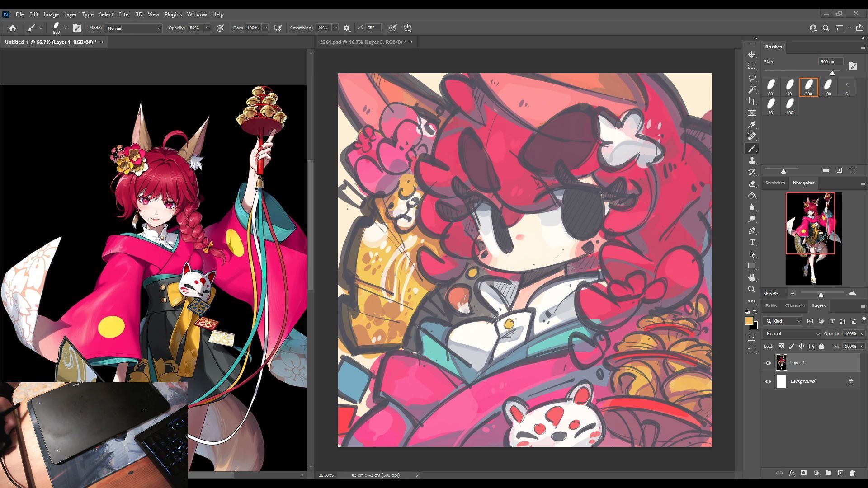This screenshot has width=868, height=488.
Task: Click the brush Size slider handle
Action: 832,73
